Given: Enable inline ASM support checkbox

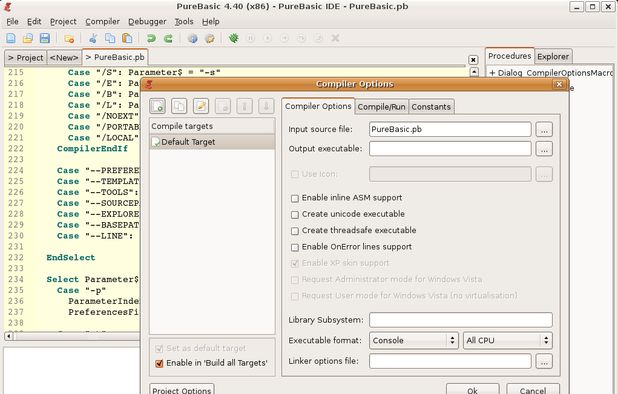Looking at the screenshot, I should tap(294, 198).
